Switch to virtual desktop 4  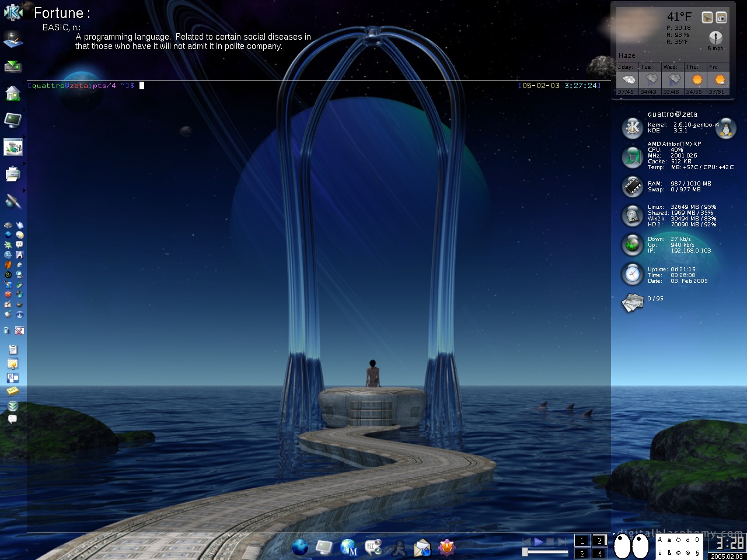pos(599,553)
